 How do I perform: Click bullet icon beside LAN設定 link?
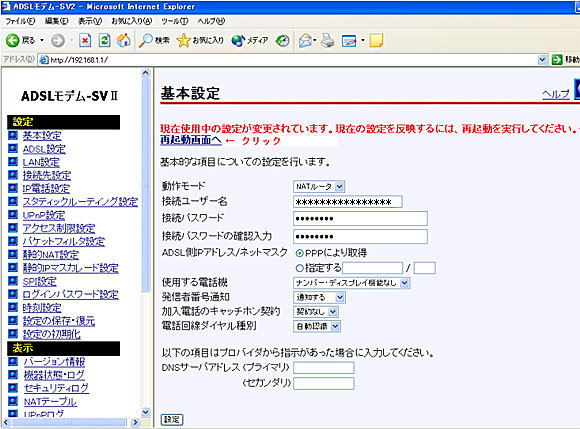tap(13, 162)
